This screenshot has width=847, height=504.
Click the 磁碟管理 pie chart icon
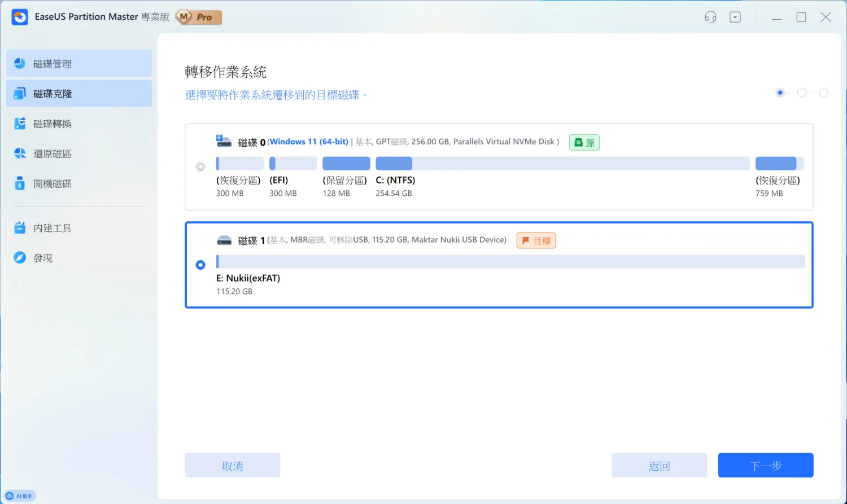20,63
